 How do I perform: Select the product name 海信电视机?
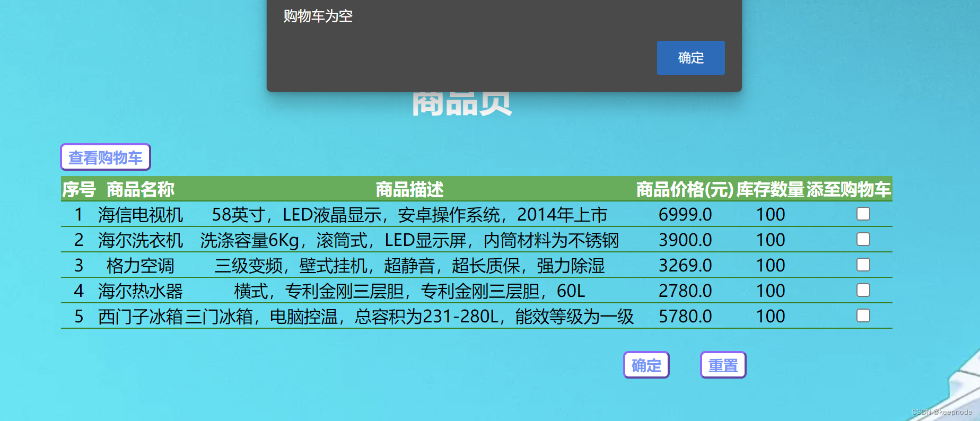point(141,215)
